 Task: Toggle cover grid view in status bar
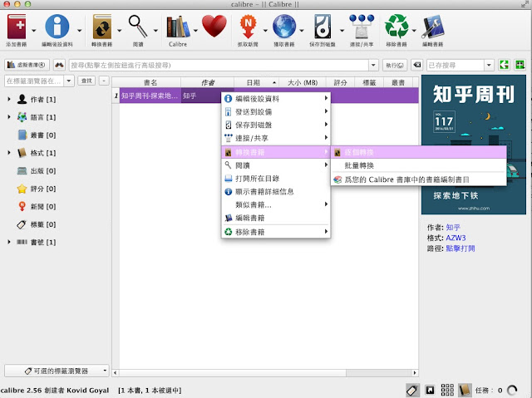(447, 391)
